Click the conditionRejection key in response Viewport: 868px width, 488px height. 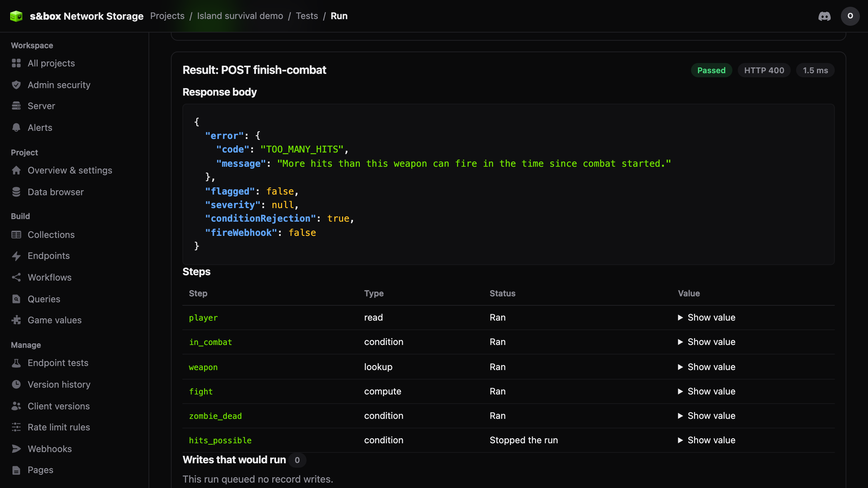click(261, 219)
